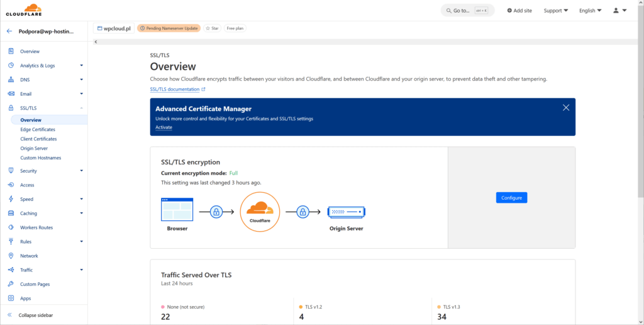Select Origin Server submenu item

[x=34, y=148]
